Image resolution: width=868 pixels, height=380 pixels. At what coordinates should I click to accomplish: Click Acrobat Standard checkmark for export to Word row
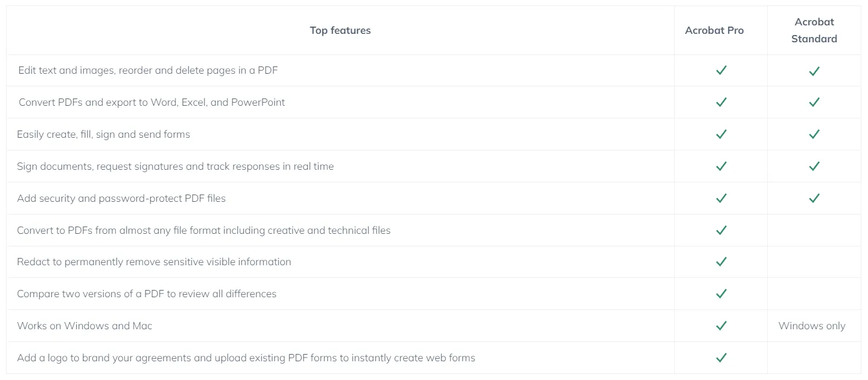pyautogui.click(x=814, y=103)
